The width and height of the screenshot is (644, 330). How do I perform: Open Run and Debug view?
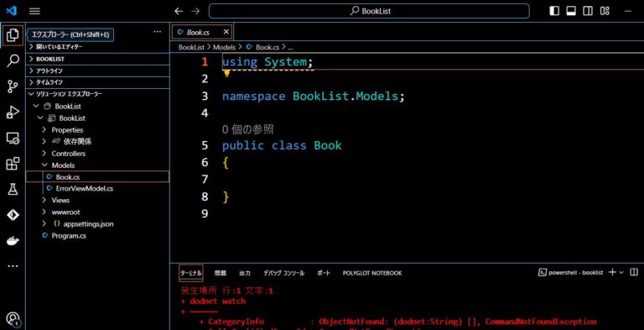click(x=13, y=113)
